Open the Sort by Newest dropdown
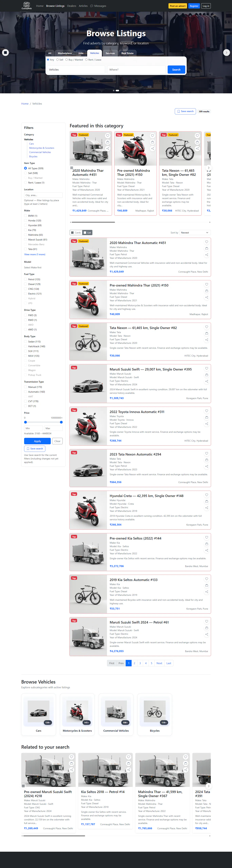This screenshot has width=232, height=868. [x=195, y=232]
